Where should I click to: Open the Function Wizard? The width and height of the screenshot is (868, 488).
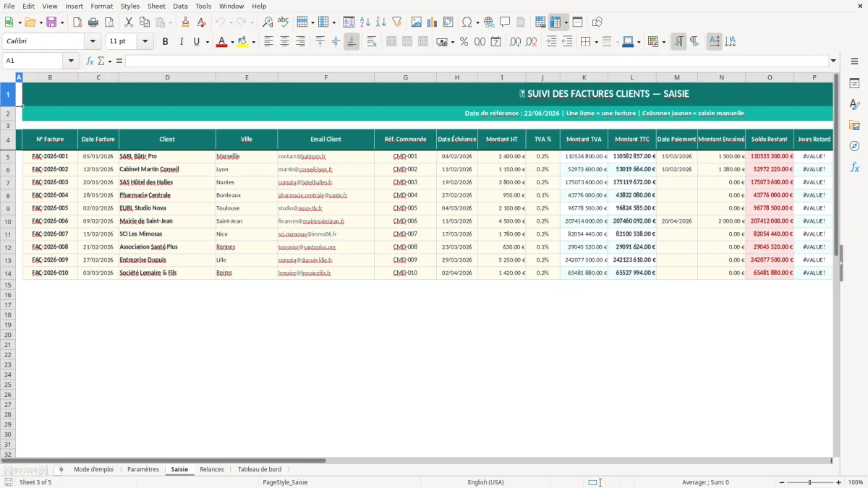pos(90,61)
